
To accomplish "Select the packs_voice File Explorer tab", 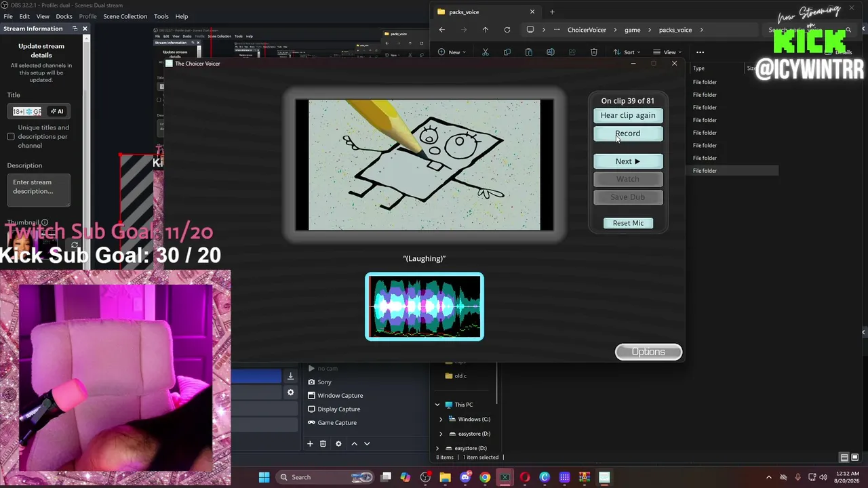I will click(486, 12).
